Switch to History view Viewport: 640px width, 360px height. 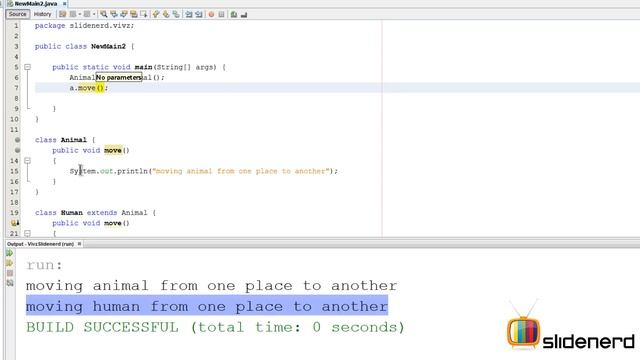pyautogui.click(x=42, y=14)
